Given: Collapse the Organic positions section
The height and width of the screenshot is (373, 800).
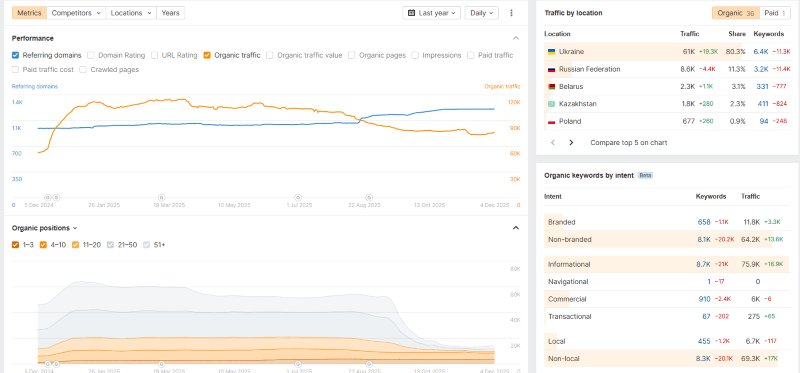Looking at the screenshot, I should pos(516,228).
